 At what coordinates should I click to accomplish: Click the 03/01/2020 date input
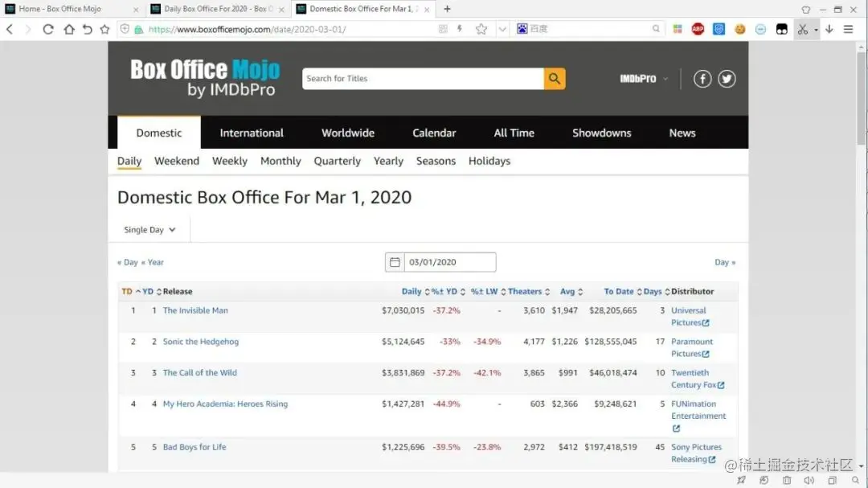[x=450, y=262]
